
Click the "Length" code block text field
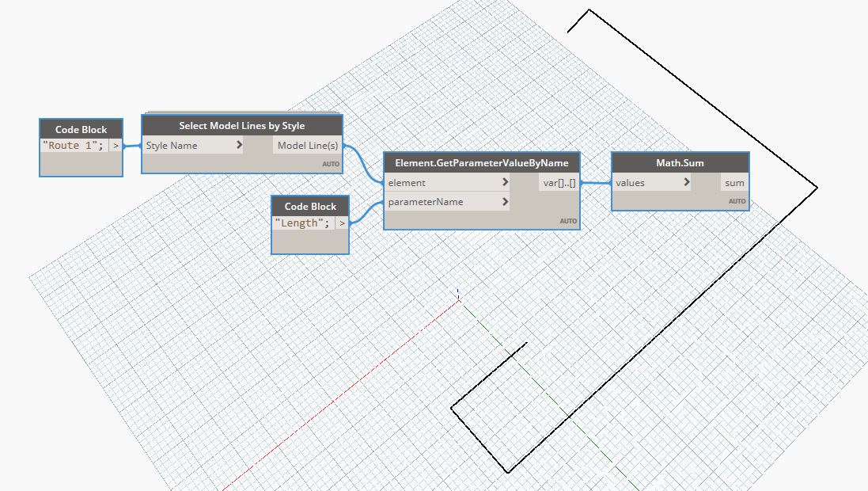(x=303, y=223)
